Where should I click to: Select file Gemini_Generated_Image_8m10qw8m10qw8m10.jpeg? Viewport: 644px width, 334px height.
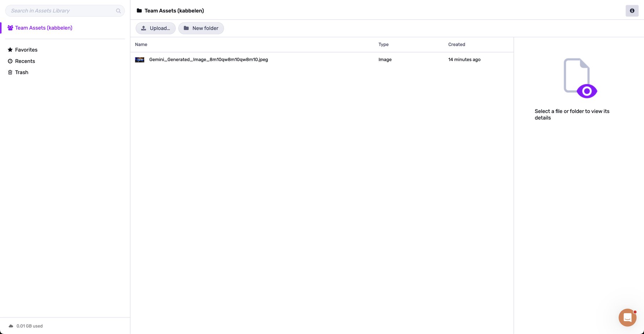(x=209, y=60)
